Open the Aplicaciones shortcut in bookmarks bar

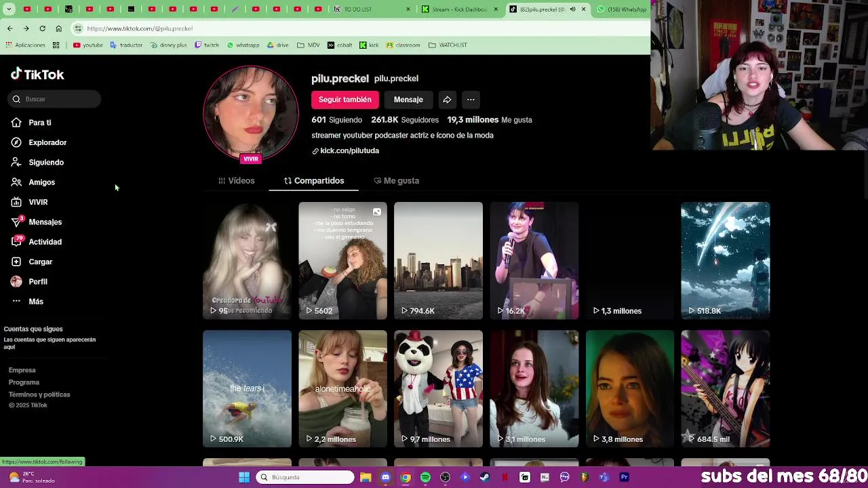25,45
